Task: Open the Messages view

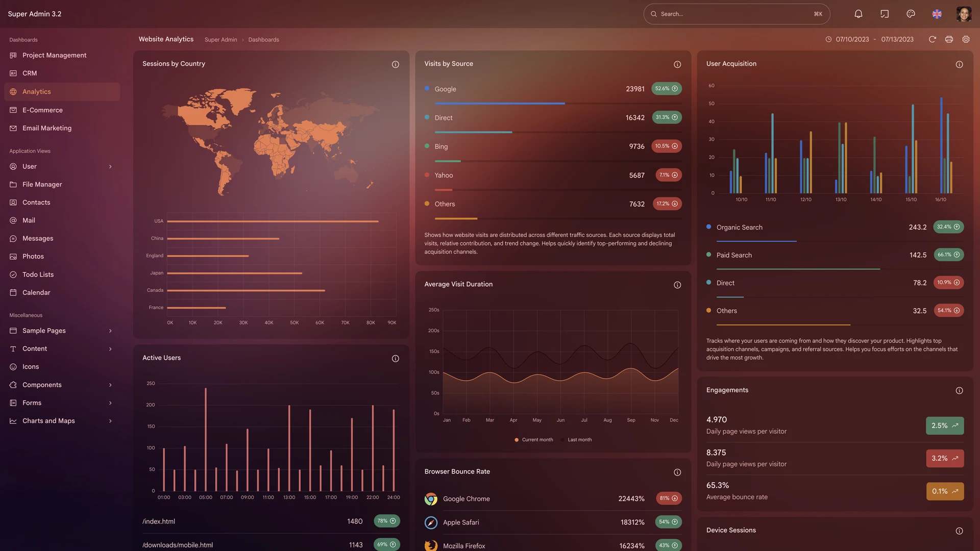Action: click(62, 238)
